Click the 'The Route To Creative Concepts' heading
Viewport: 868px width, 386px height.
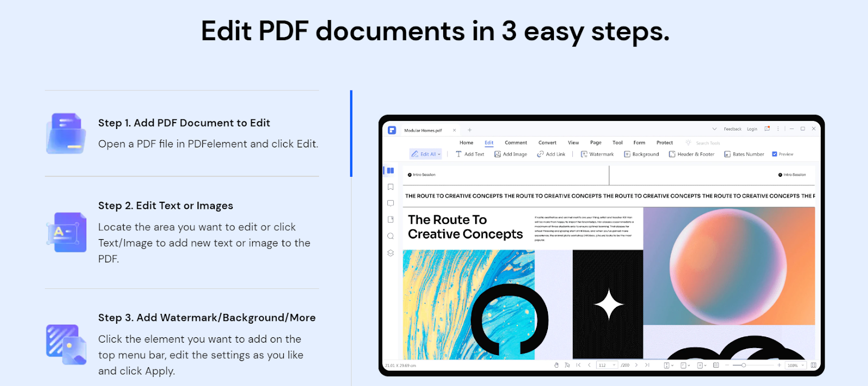click(465, 227)
